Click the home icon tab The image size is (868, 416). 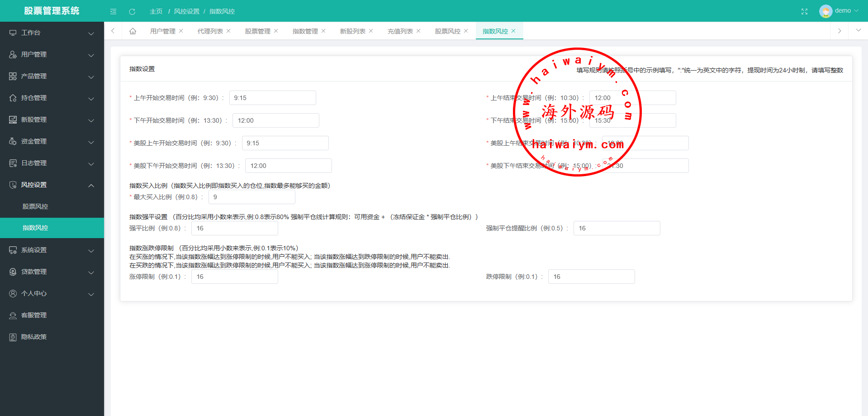pyautogui.click(x=133, y=31)
